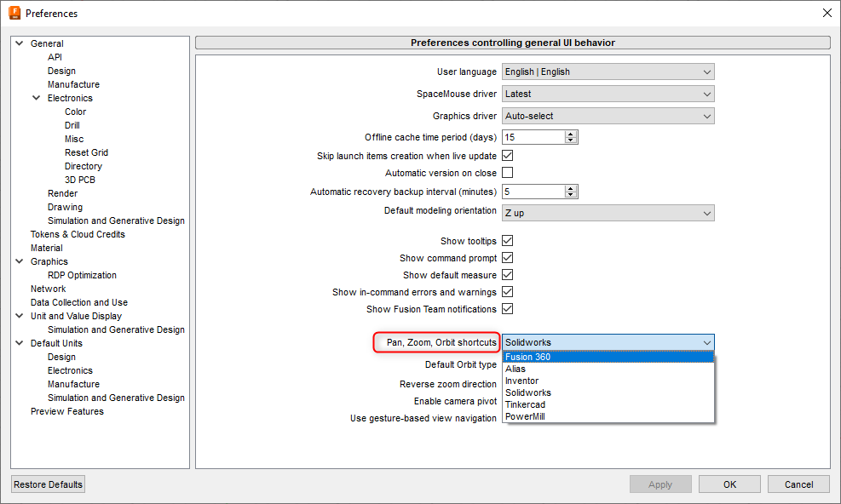This screenshot has width=841, height=504.
Task: Click OK to save preferences
Action: pyautogui.click(x=729, y=484)
